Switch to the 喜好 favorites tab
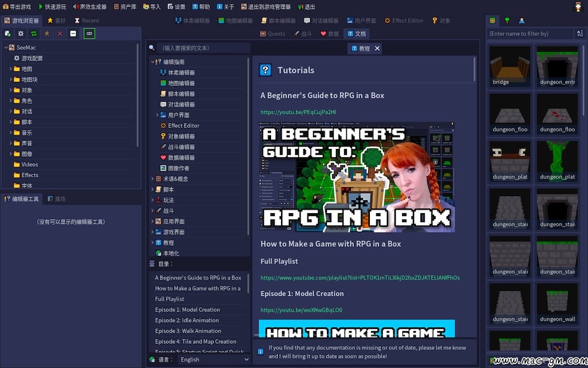Screen dimensions: 588x368 click(58, 21)
